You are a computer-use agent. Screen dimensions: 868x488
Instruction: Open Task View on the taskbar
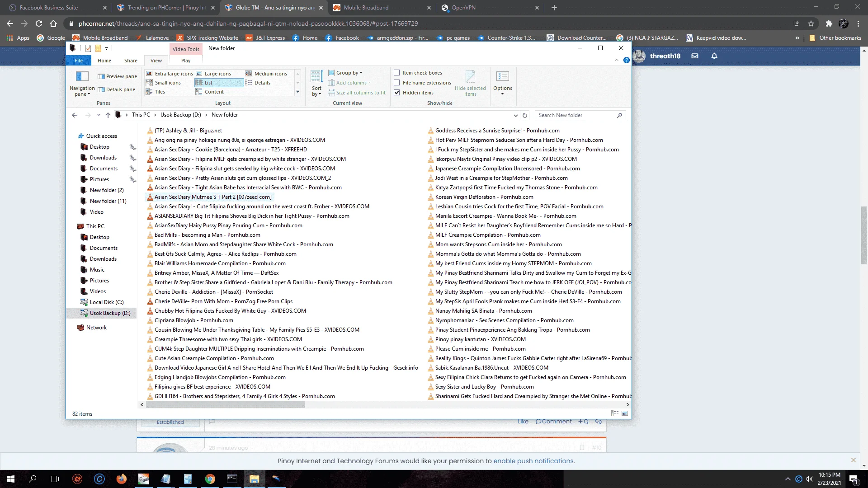click(x=54, y=479)
